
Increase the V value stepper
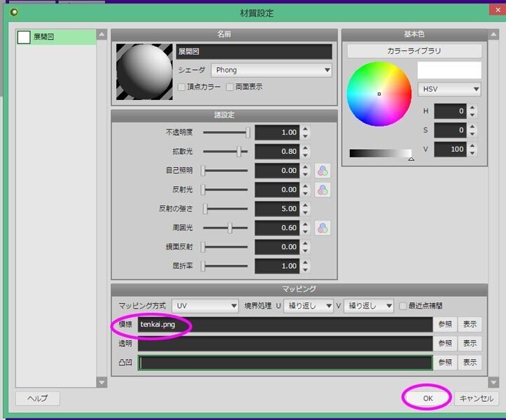click(x=472, y=146)
